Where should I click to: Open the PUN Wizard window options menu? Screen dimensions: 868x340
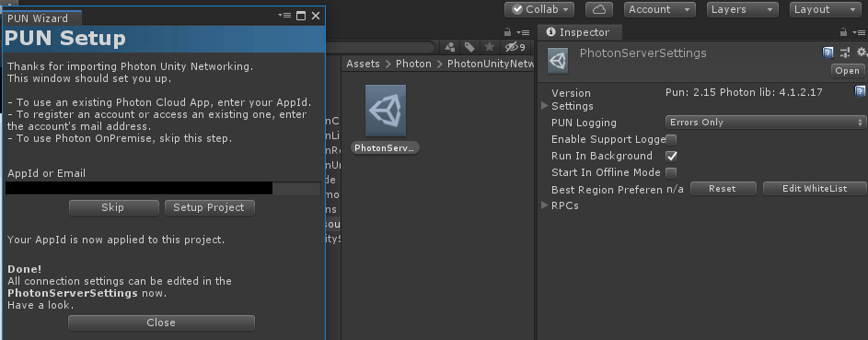pyautogui.click(x=284, y=16)
